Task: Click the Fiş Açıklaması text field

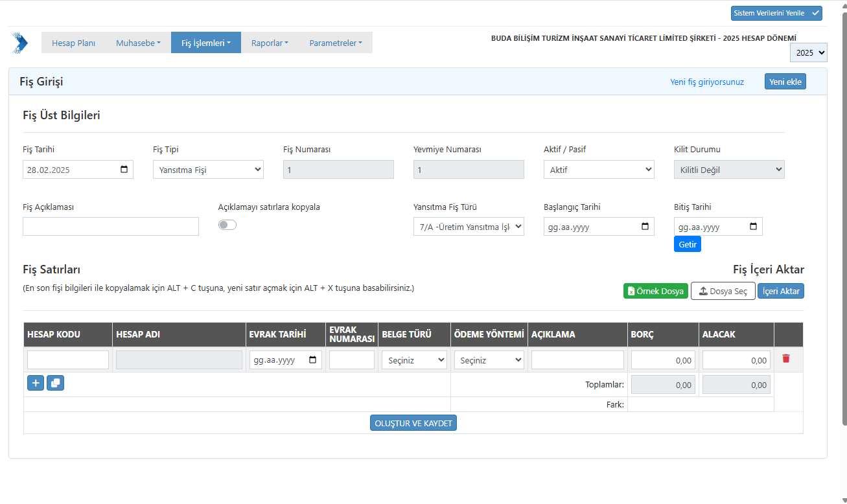Action: (111, 227)
